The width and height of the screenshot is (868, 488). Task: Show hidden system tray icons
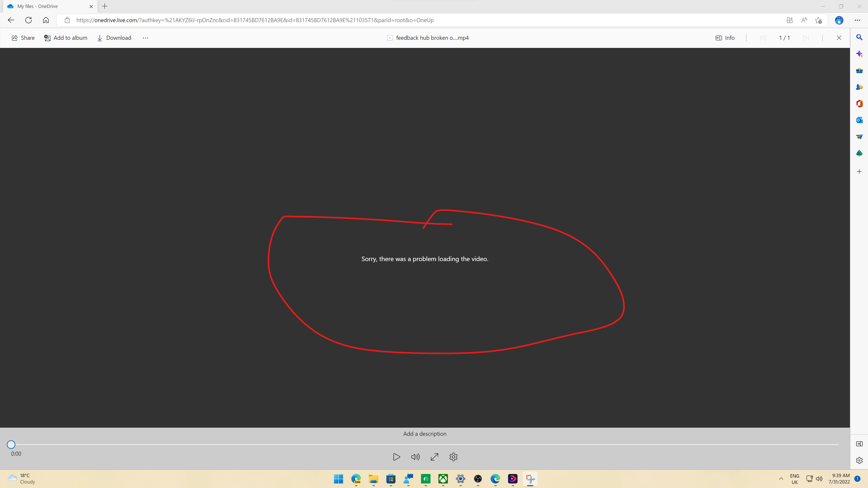(781, 479)
